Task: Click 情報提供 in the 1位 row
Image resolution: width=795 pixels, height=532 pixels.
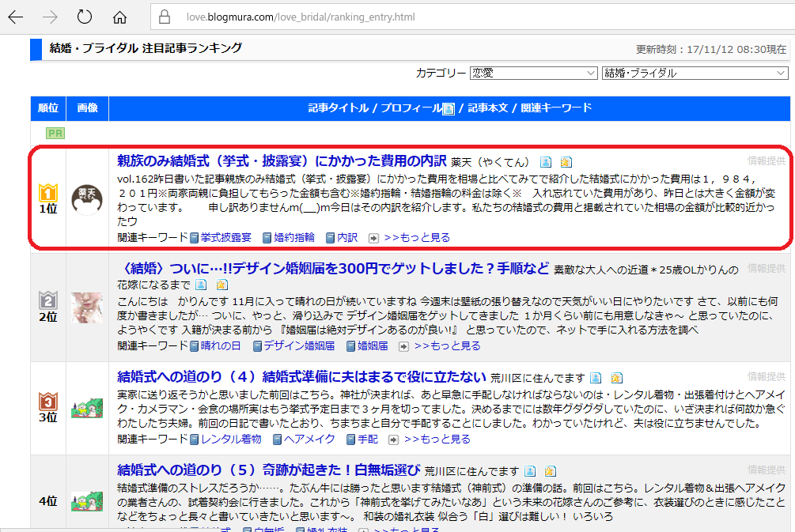Action: click(766, 161)
